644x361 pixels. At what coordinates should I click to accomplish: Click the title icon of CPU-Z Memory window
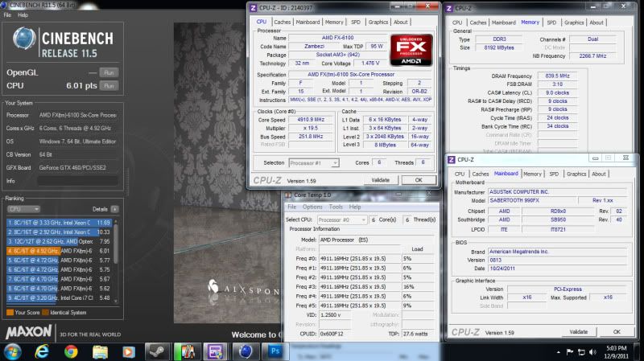[449, 8]
